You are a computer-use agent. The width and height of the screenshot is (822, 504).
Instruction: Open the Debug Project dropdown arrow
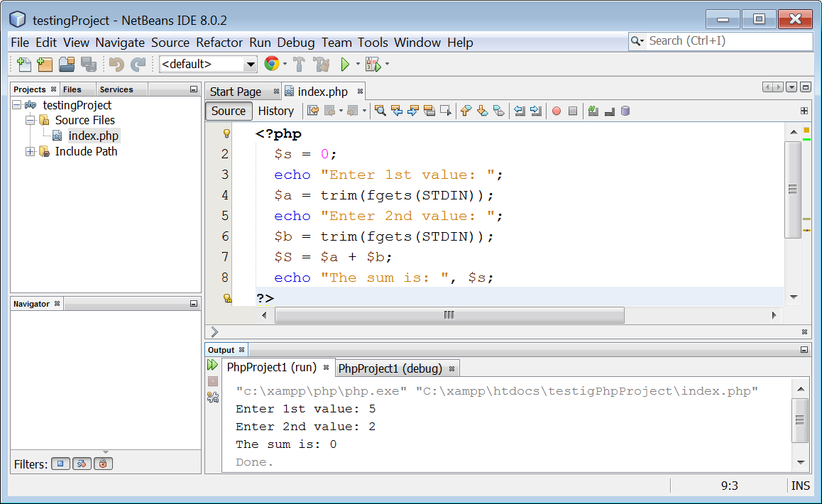click(x=388, y=64)
